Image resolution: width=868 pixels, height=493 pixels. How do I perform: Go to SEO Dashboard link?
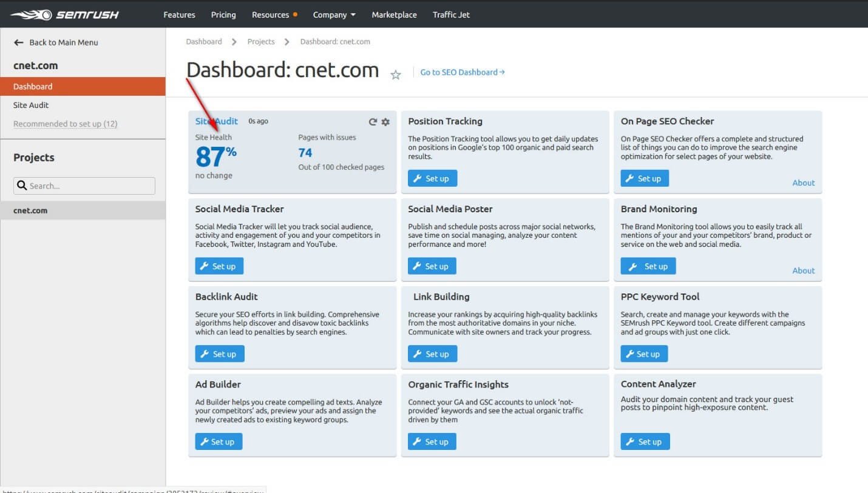click(x=463, y=72)
